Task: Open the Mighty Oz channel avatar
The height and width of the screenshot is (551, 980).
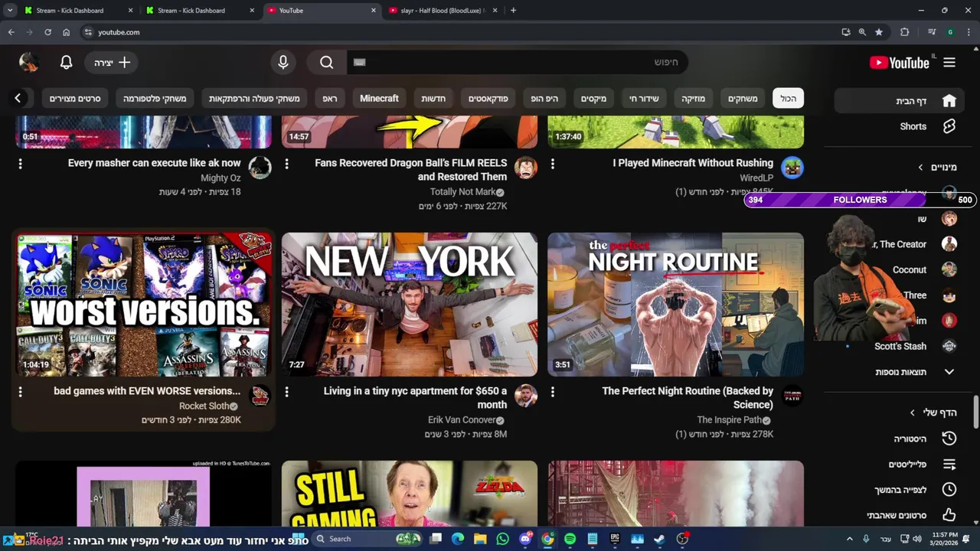Action: coord(260,168)
